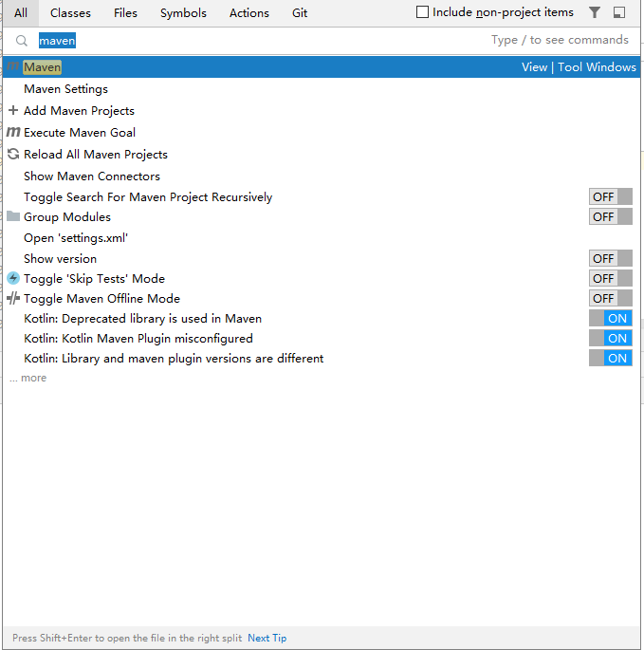Screen dimensions: 644x650
Task: Turn off Kotlin Deprecated library inspection toggle
Action: (x=611, y=319)
